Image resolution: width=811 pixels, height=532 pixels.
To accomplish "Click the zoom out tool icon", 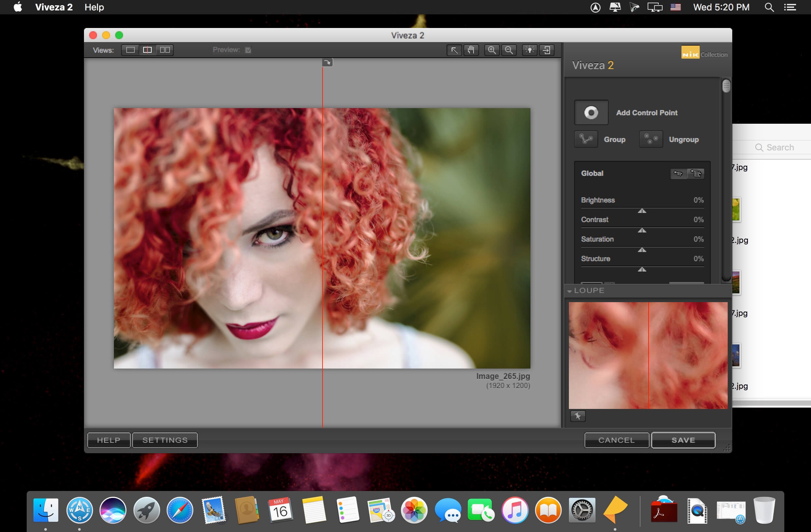I will (x=510, y=49).
